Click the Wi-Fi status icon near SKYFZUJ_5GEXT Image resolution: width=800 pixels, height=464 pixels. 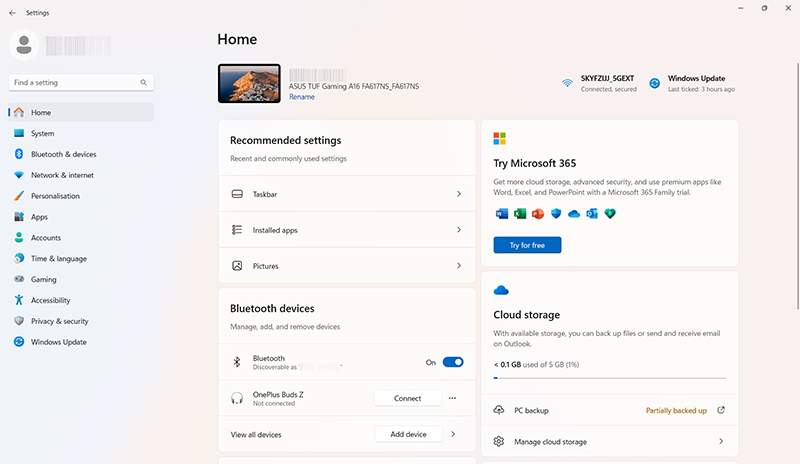point(567,83)
